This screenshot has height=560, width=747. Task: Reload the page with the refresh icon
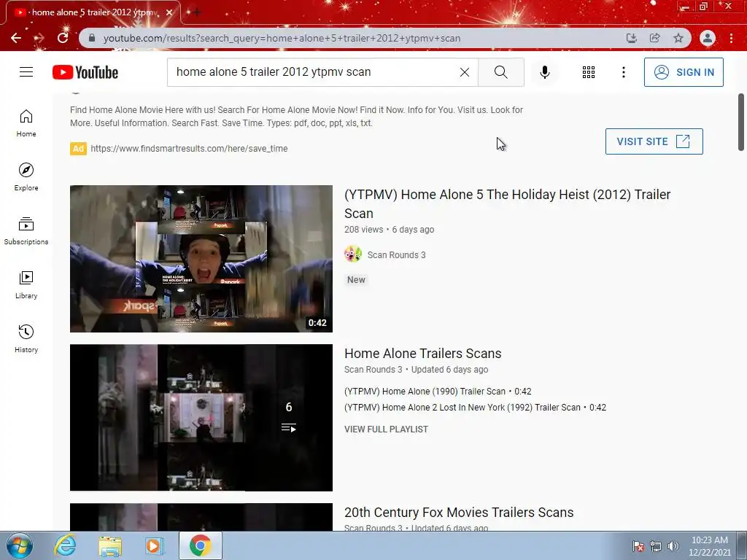pyautogui.click(x=63, y=38)
